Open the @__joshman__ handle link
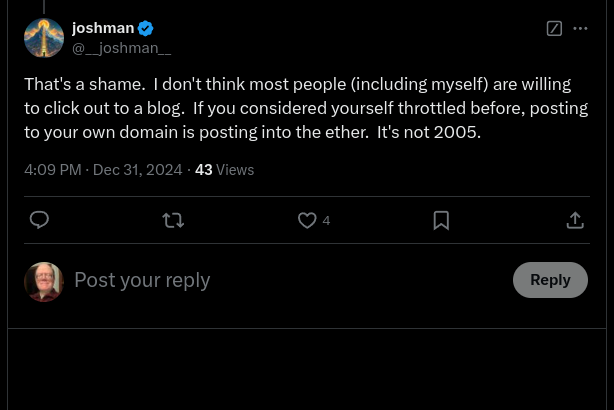614x410 pixels. tap(121, 47)
